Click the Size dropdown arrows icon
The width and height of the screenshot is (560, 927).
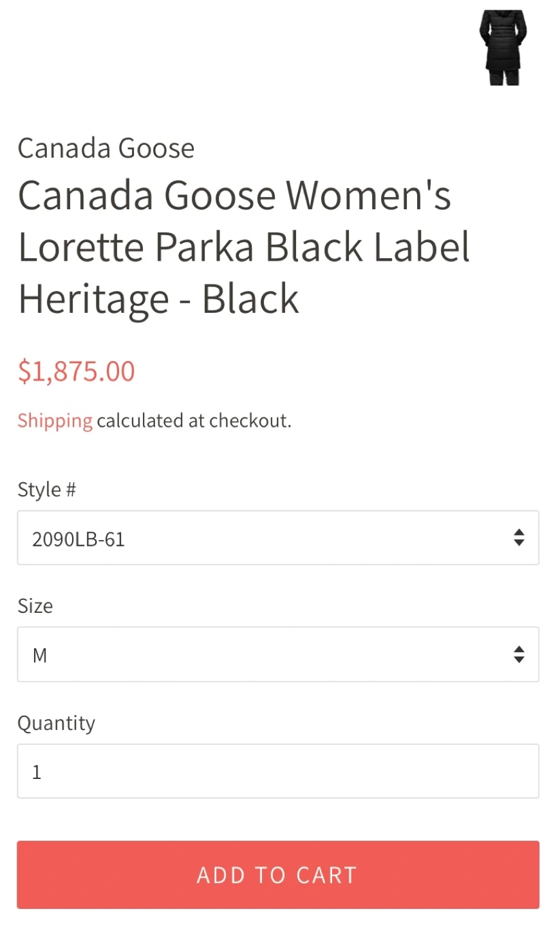point(519,655)
